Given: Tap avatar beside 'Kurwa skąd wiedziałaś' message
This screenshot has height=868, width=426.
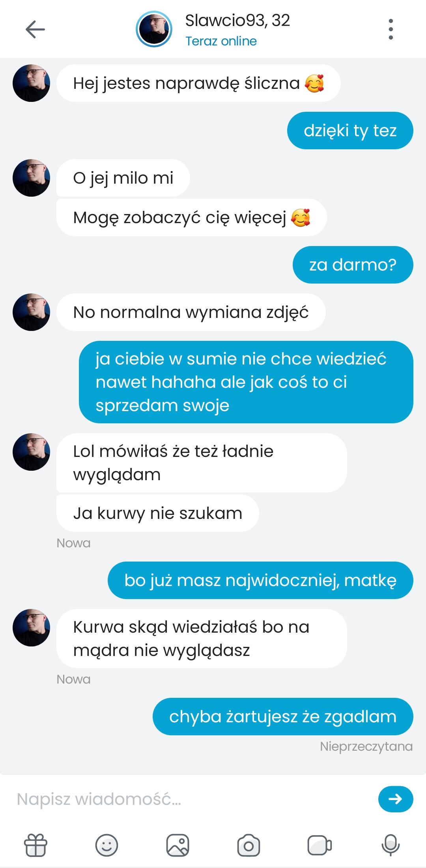Looking at the screenshot, I should point(31,628).
